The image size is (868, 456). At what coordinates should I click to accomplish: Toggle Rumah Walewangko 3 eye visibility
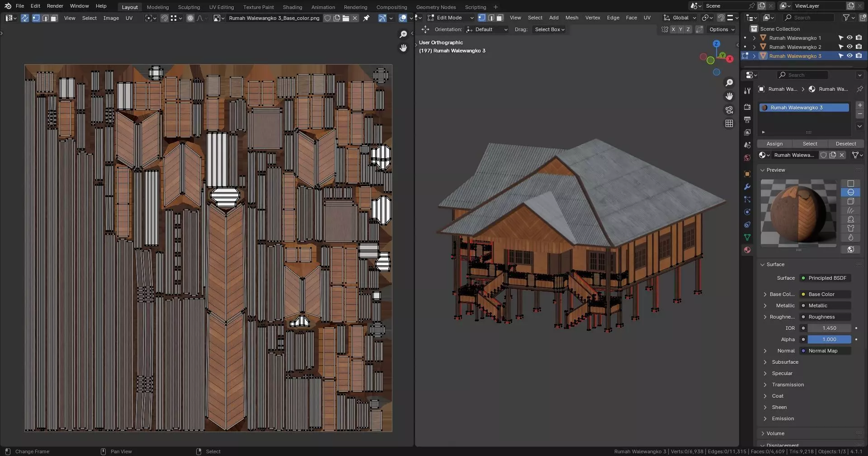[850, 56]
